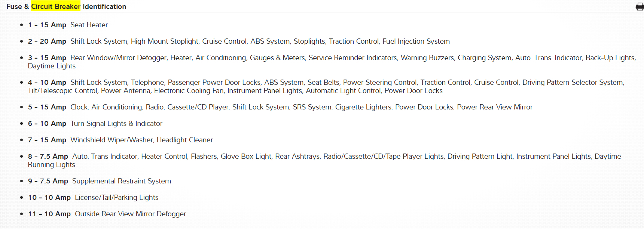Click Outside Rear View Mirror Defogger text
The width and height of the screenshot is (644, 229).
[130, 214]
